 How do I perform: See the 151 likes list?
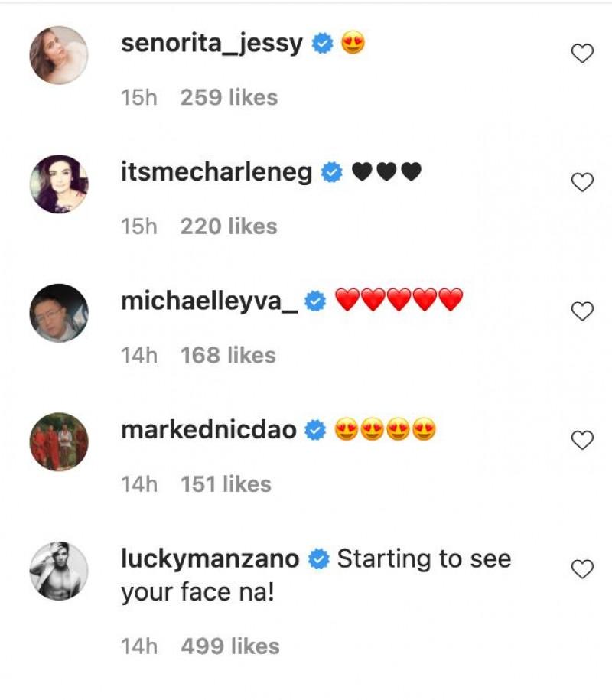pyautogui.click(x=226, y=484)
